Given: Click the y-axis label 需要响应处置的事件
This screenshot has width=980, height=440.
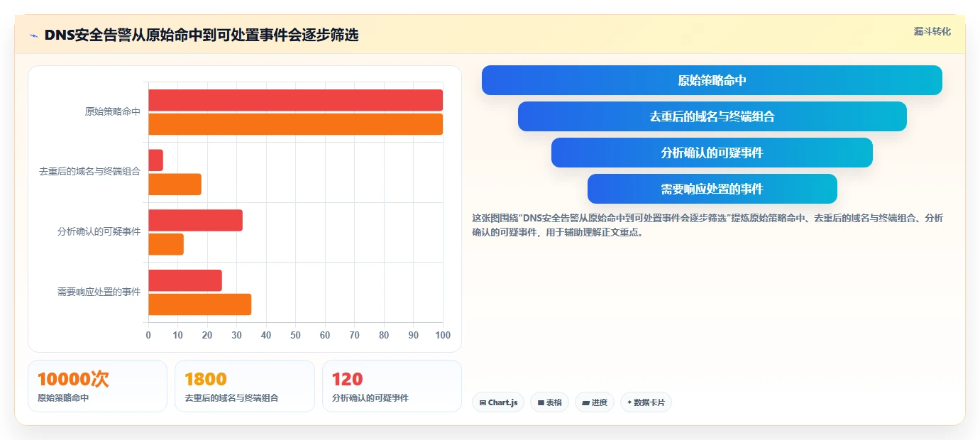Looking at the screenshot, I should coord(99,292).
